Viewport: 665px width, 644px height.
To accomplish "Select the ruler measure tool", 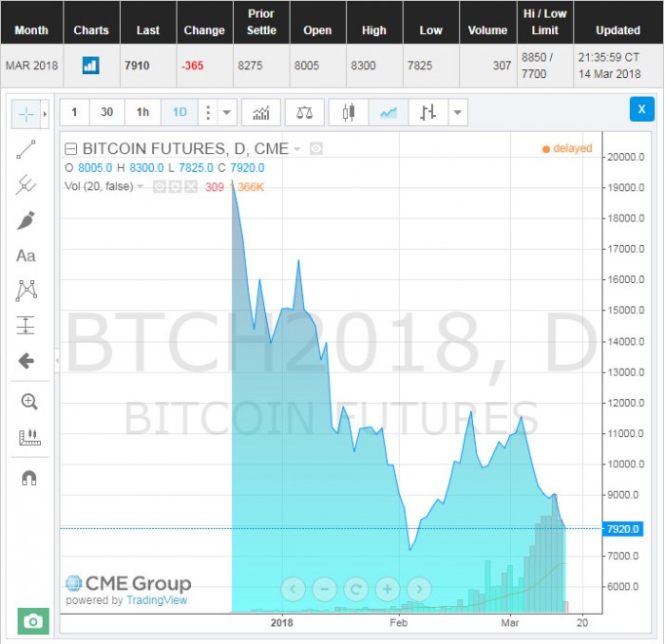I will click(29, 437).
